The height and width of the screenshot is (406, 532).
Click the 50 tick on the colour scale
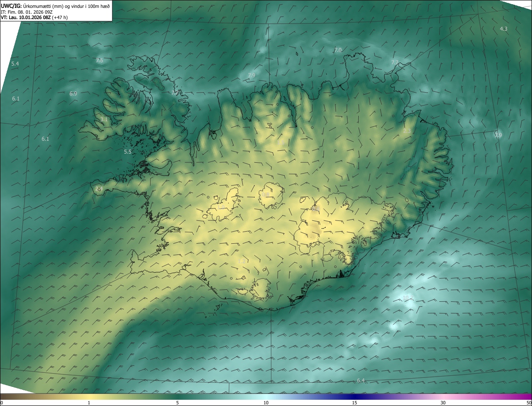529,403
